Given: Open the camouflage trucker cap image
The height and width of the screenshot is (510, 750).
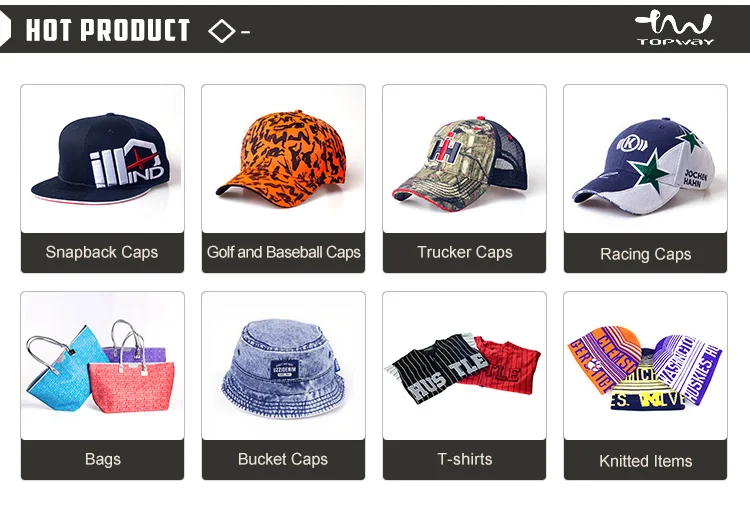Looking at the screenshot, I should [x=464, y=159].
